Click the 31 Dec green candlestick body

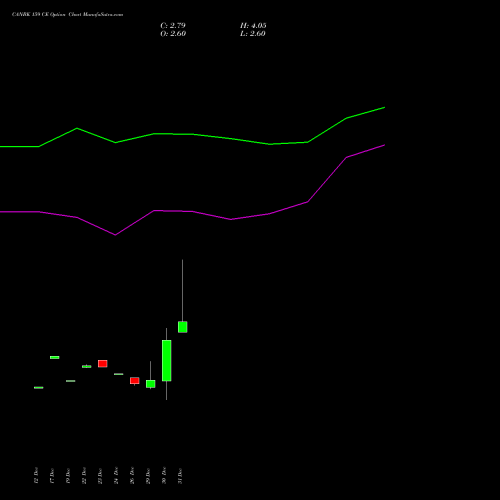182,327
